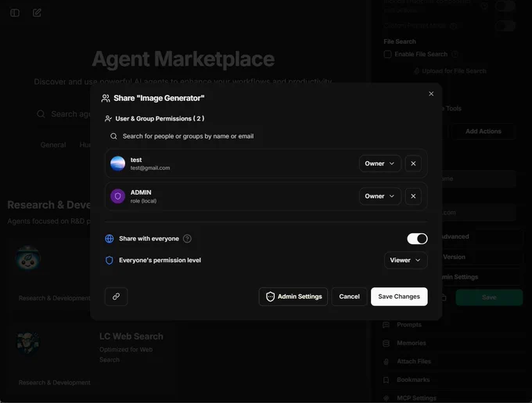
Task: Open the role dropdown for ADMIN role
Action: (x=379, y=196)
